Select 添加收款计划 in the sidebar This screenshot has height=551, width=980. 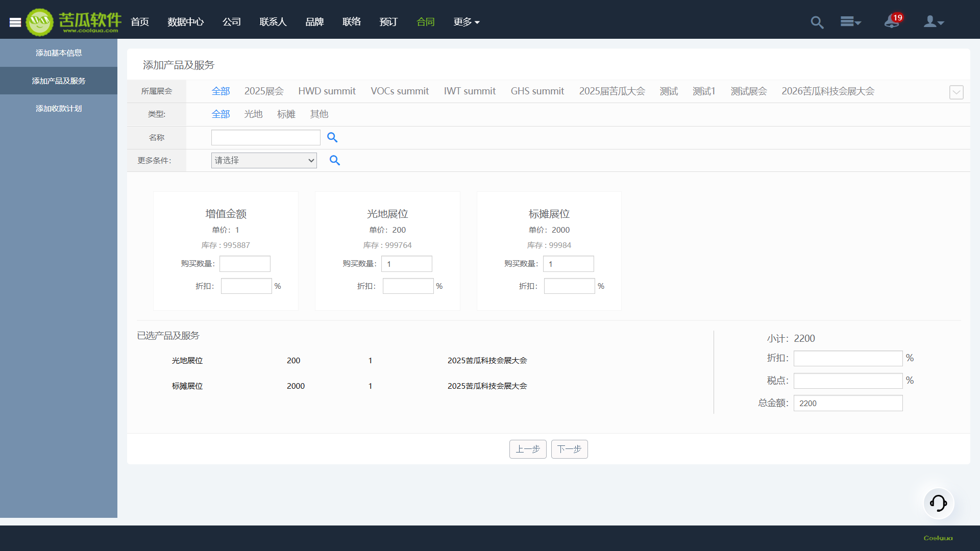59,108
